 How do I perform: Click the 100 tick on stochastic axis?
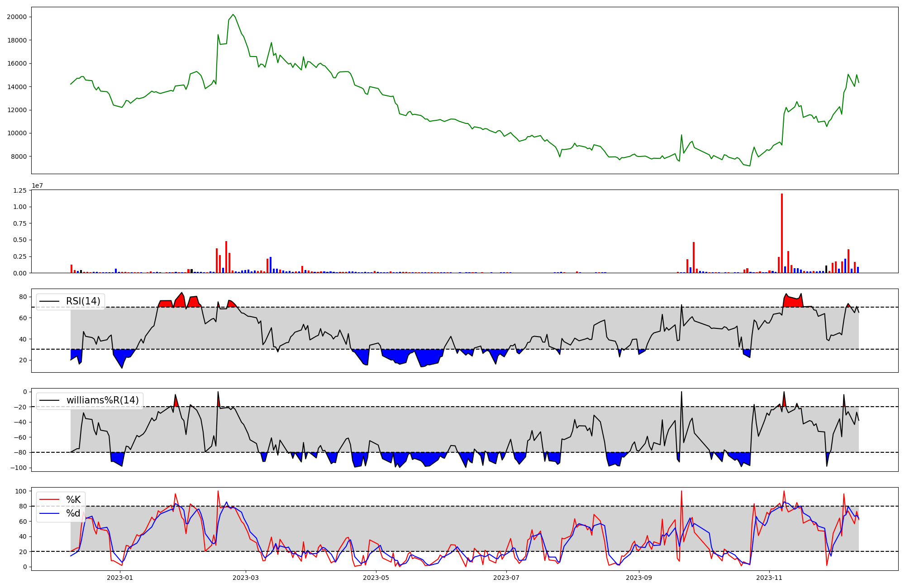(21, 491)
